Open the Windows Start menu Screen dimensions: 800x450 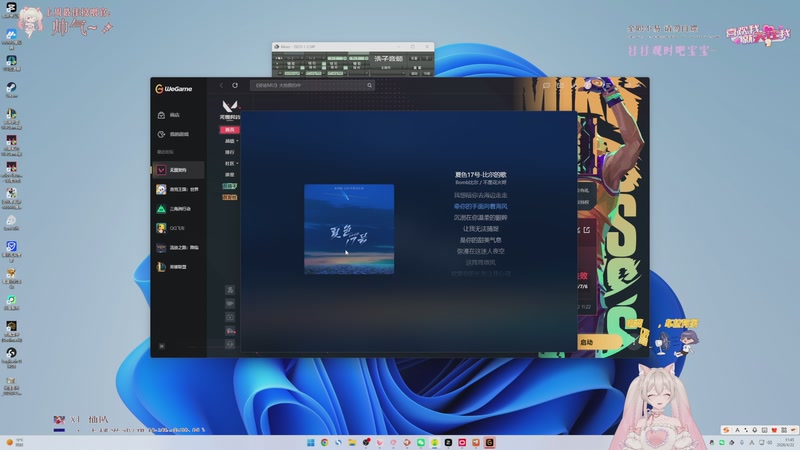point(311,442)
